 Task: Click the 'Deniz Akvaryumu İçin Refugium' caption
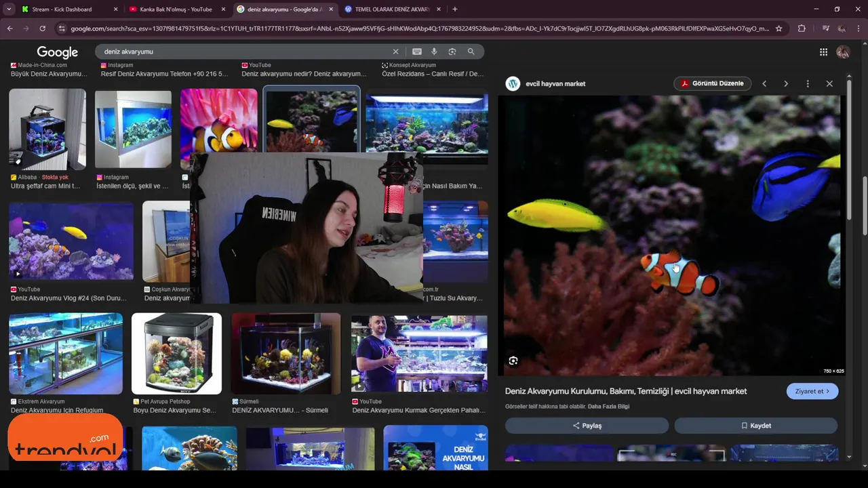(x=57, y=410)
